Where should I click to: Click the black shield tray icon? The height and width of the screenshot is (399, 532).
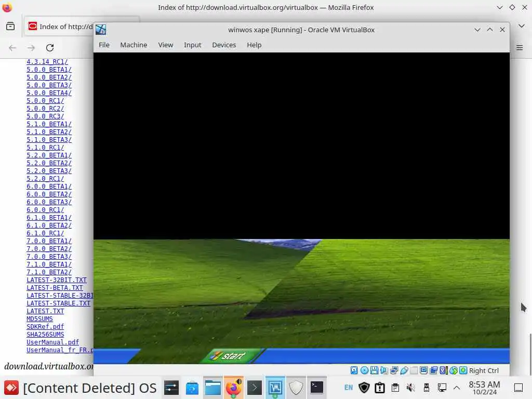(364, 388)
